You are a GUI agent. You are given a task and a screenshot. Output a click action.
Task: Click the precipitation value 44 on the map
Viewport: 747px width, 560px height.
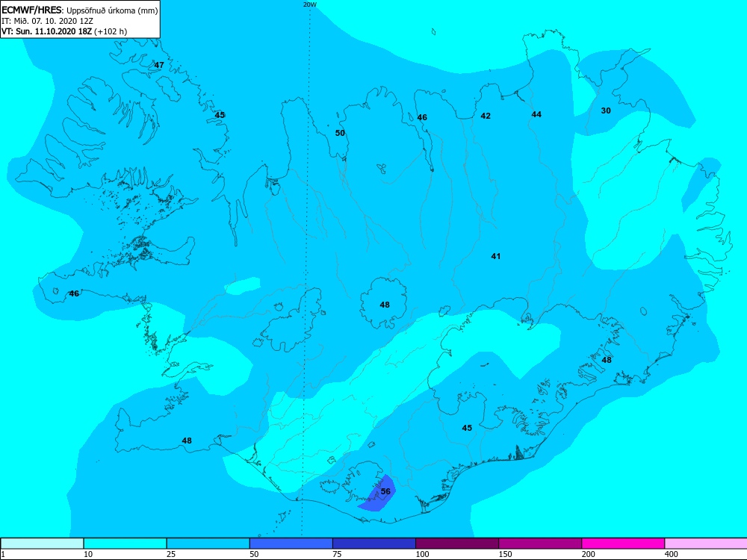pos(536,114)
